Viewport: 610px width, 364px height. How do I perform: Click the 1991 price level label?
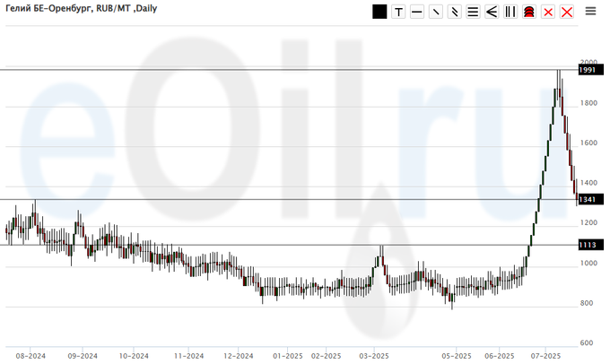pyautogui.click(x=588, y=69)
